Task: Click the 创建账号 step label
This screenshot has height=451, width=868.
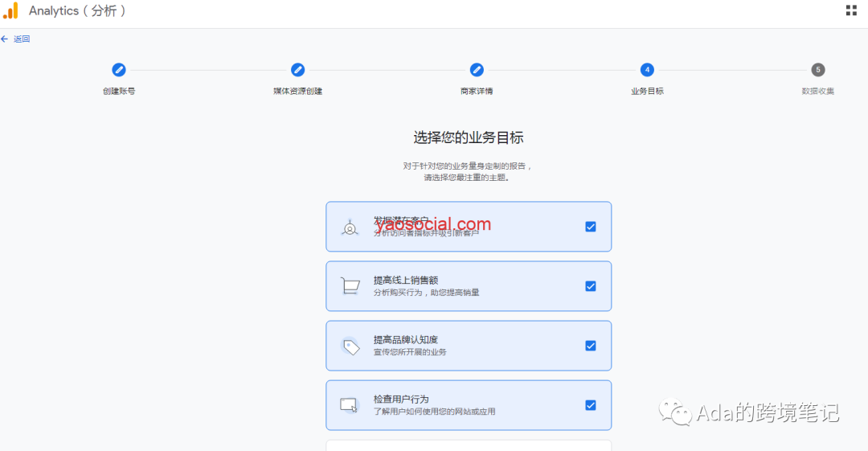Action: point(118,91)
